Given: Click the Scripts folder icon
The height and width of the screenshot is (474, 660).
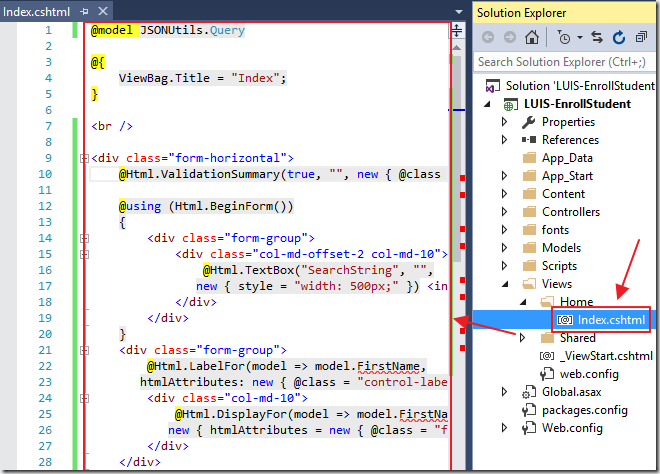Looking at the screenshot, I should (x=529, y=266).
